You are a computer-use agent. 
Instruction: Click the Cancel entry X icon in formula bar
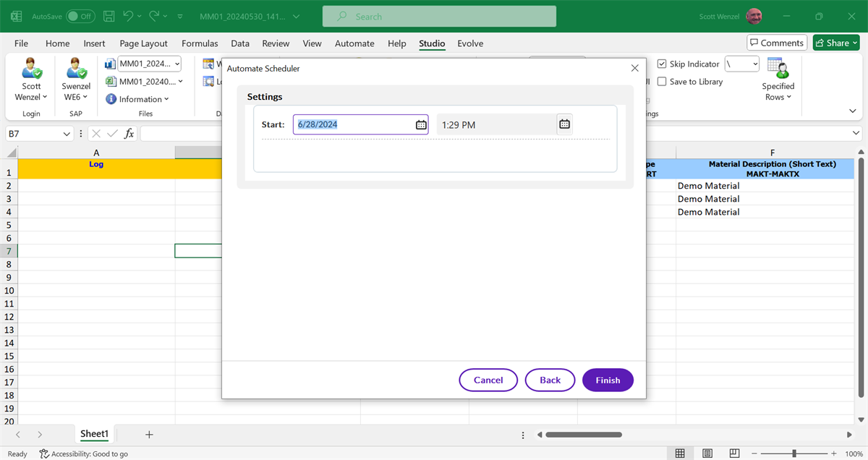coord(95,134)
